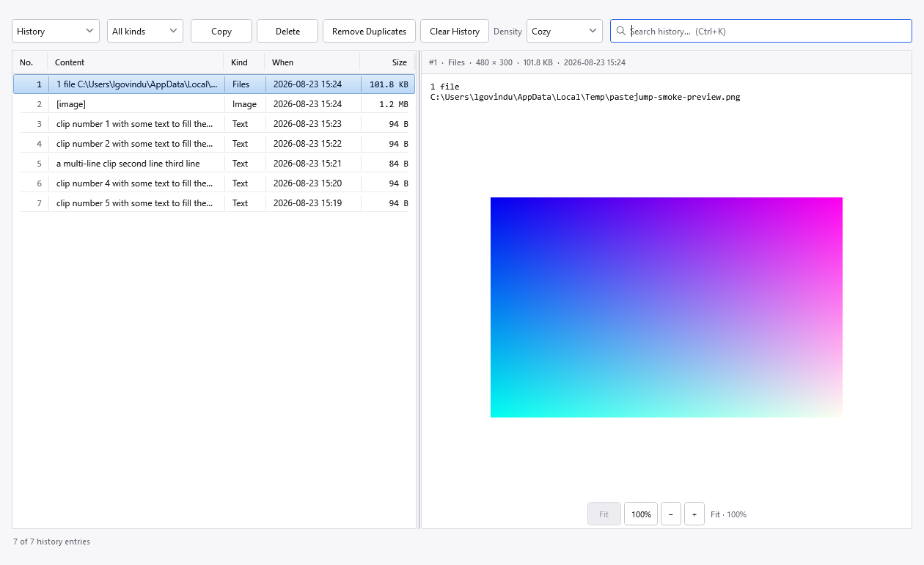This screenshot has height=565, width=924.
Task: Set preview zoom to 100%
Action: click(641, 514)
